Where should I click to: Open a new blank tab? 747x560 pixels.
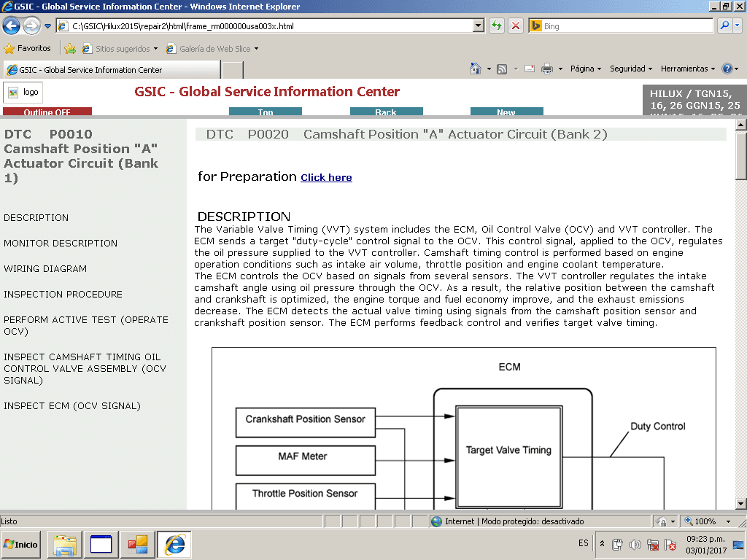click(x=233, y=70)
